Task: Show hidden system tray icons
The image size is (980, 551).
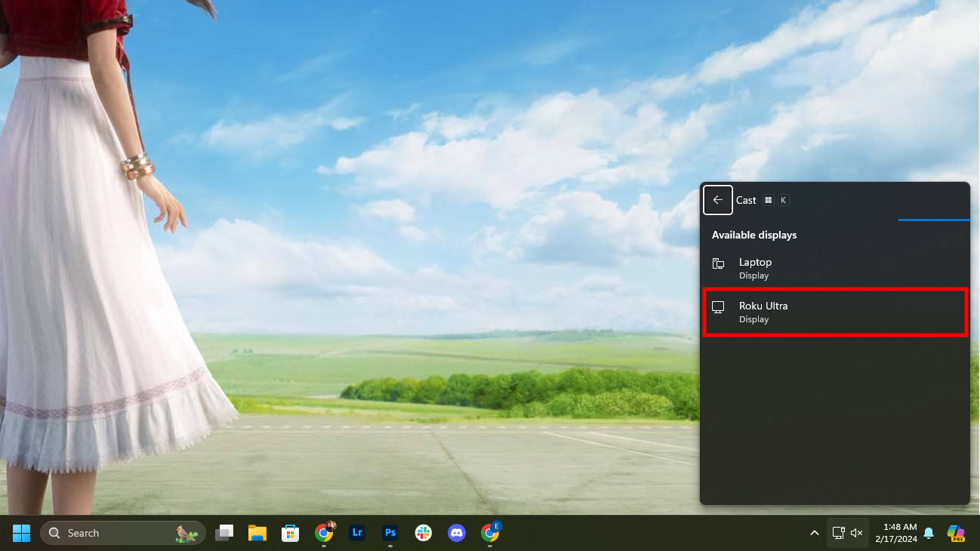Action: click(815, 533)
